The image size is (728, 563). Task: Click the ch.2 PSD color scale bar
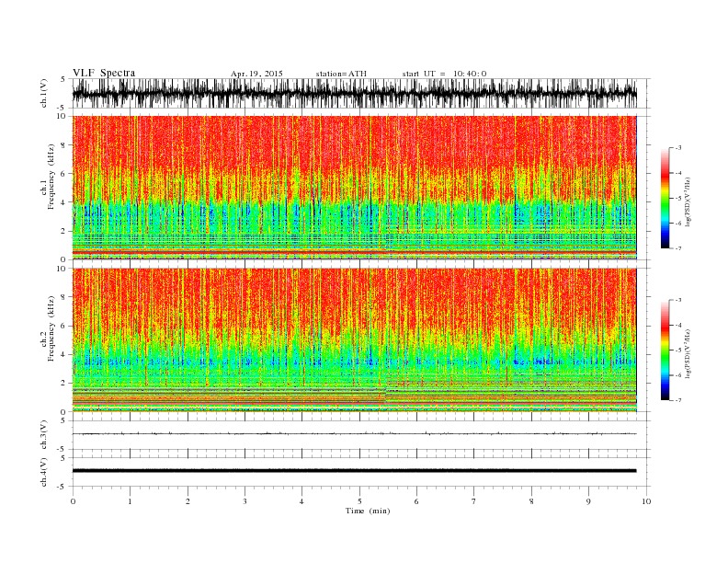(x=665, y=350)
